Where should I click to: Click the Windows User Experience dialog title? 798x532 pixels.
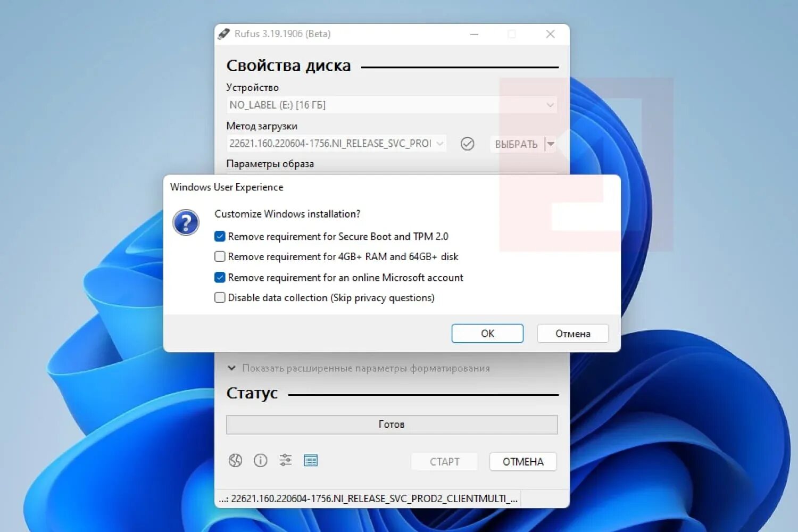(x=227, y=187)
